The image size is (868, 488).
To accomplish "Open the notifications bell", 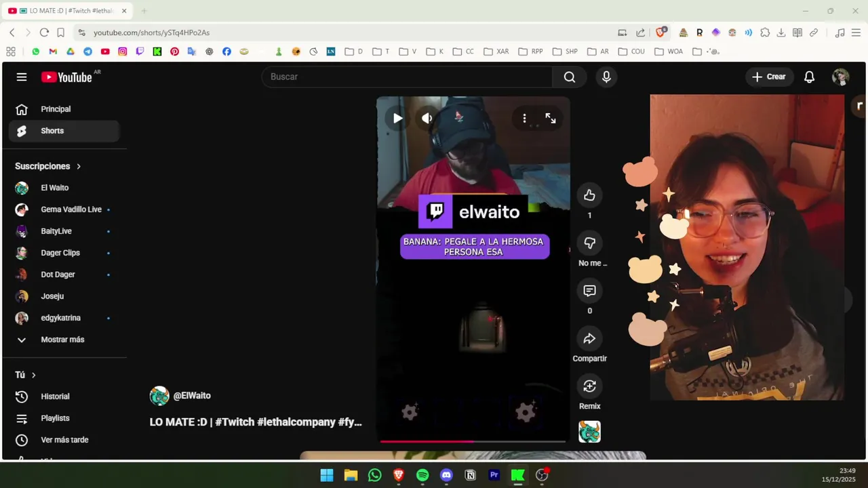I will click(809, 77).
